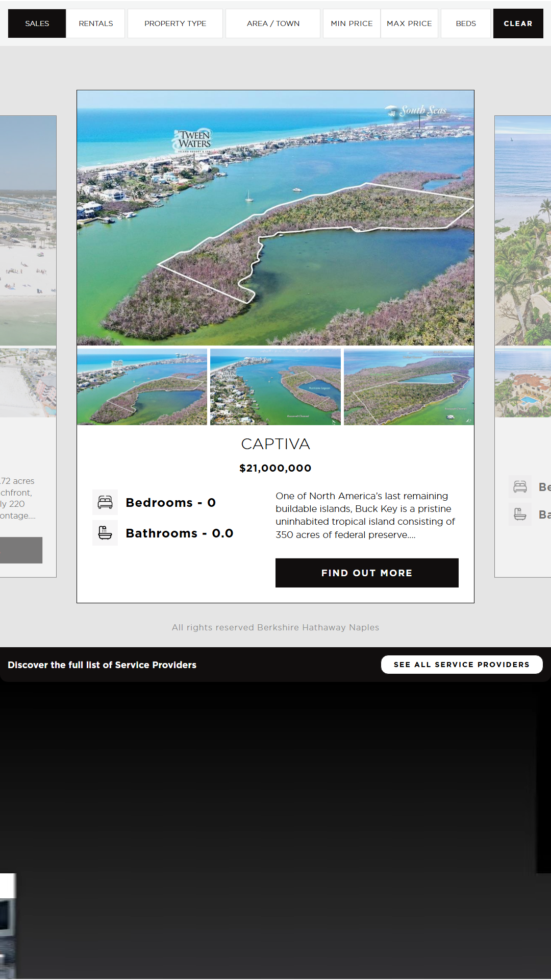Select the Sales filter tab

click(x=37, y=23)
